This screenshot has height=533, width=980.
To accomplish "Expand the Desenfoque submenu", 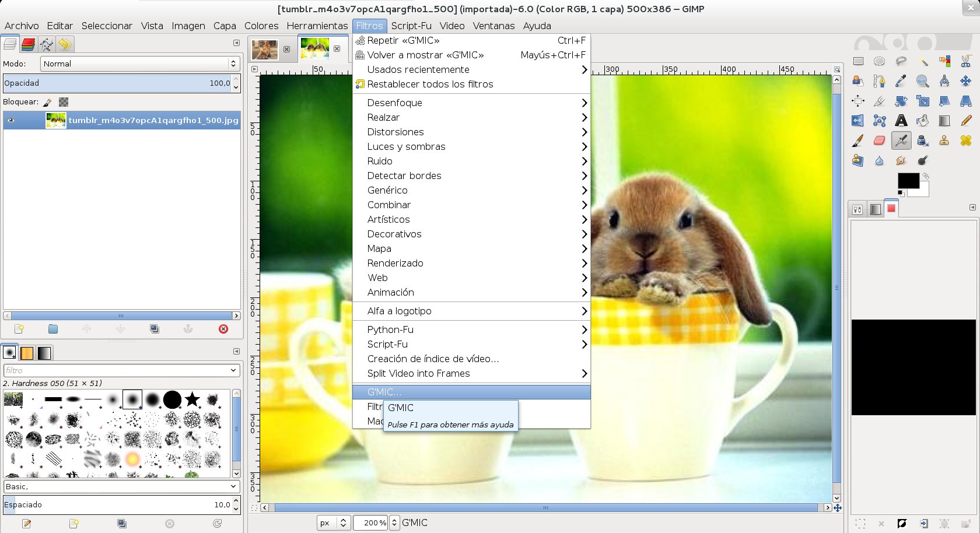I will point(471,103).
